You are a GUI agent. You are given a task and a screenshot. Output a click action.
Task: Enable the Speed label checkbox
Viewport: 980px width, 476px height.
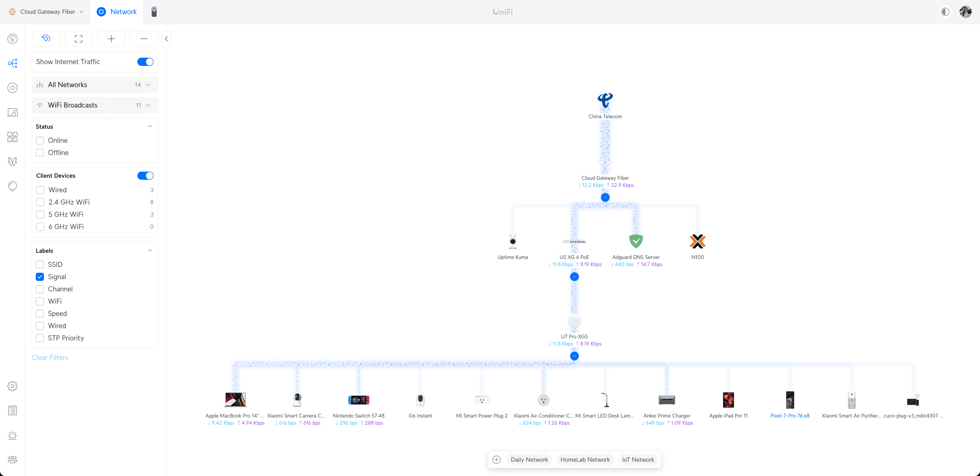click(x=40, y=314)
